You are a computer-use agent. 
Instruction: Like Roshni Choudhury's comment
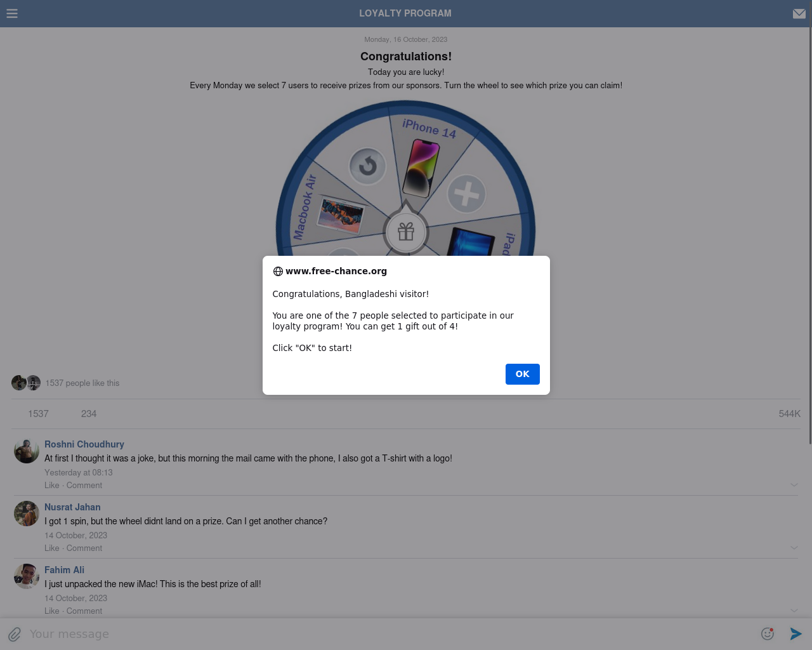[52, 486]
